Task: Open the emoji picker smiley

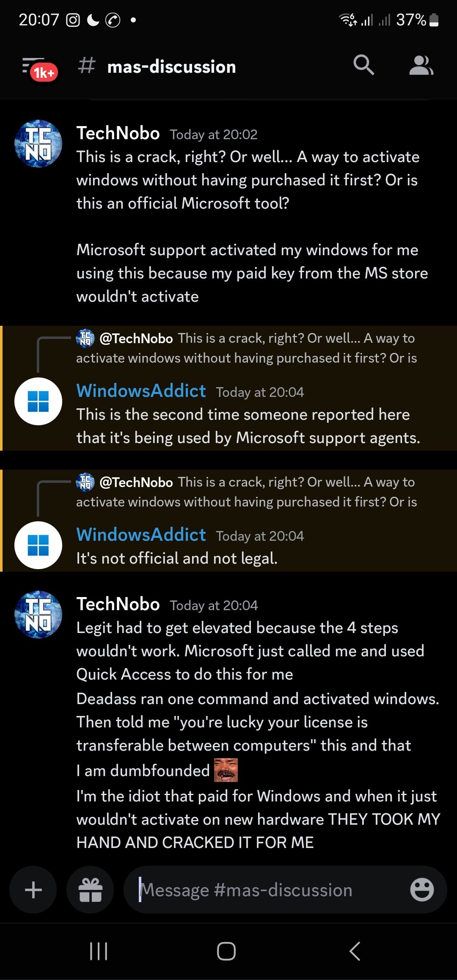Action: [421, 889]
